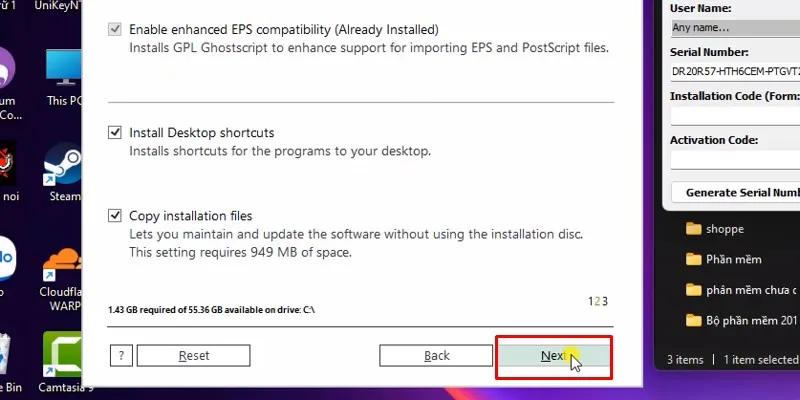Viewport: 800px width, 400px height.
Task: Open the This PC desktop icon
Action: [64, 70]
